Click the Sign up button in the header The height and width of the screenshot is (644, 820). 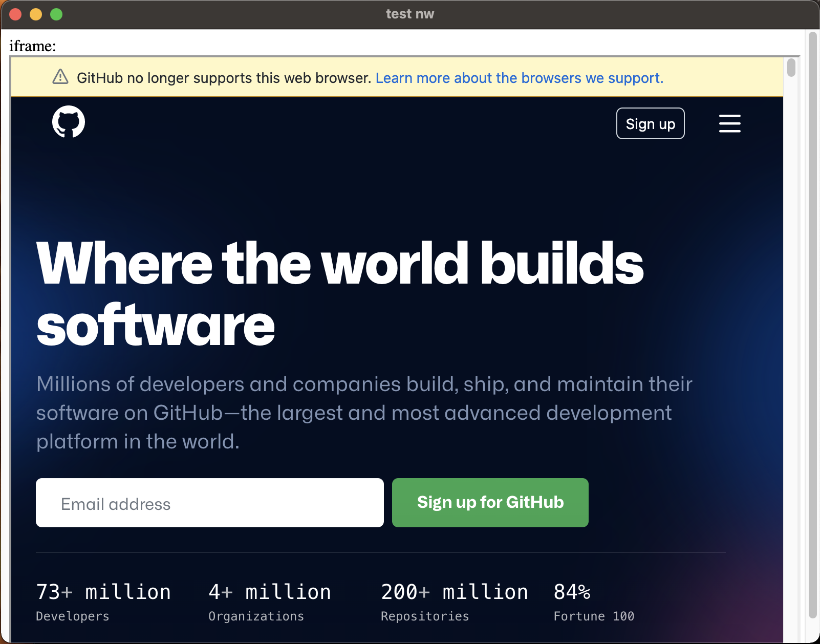[650, 123]
